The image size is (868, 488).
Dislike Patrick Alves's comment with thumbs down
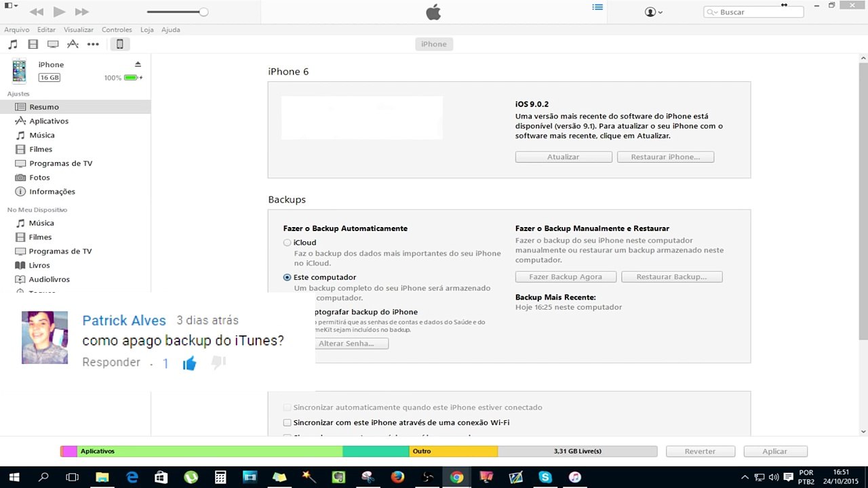218,363
